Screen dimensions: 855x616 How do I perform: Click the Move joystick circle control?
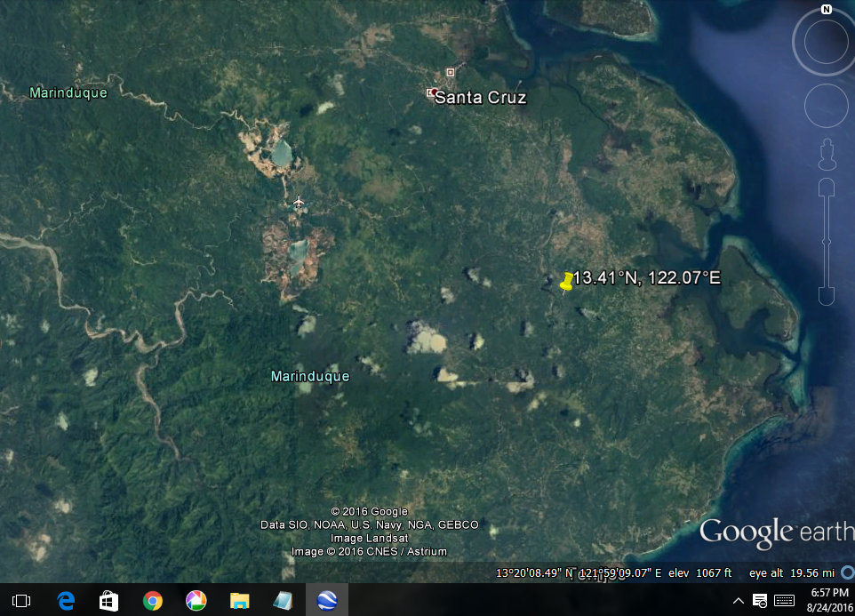[824, 106]
